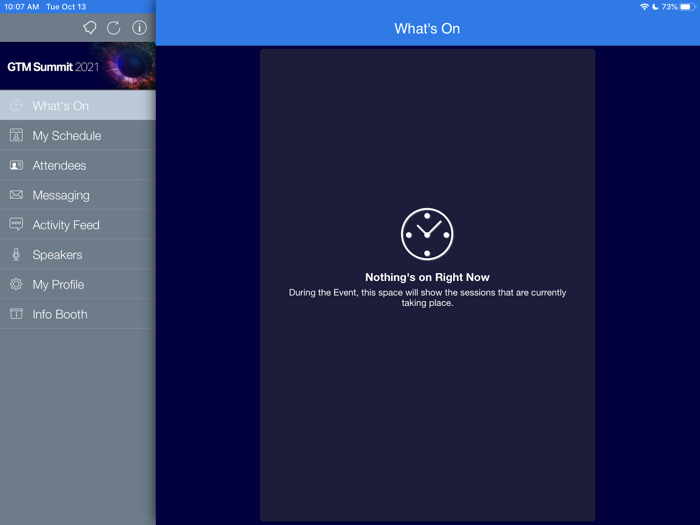Open the Info Booth item
Image resolution: width=700 pixels, height=525 pixels.
[78, 314]
